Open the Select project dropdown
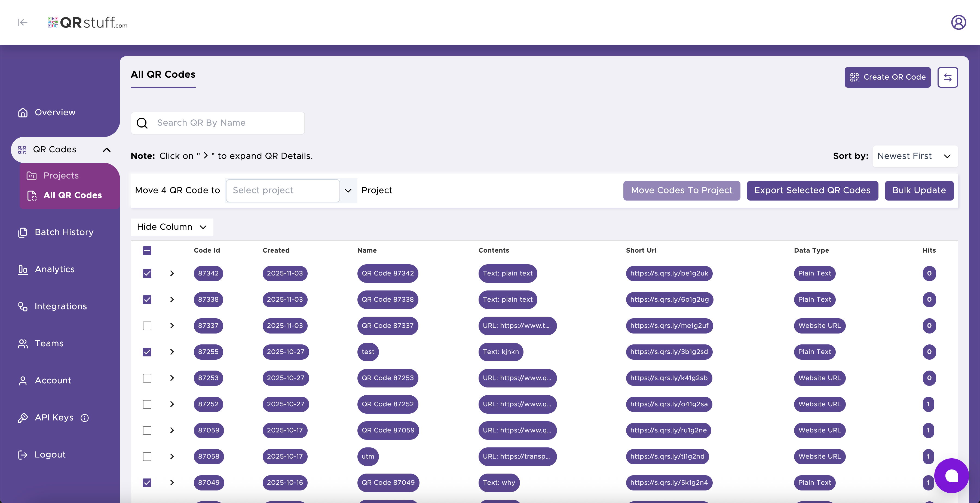The height and width of the screenshot is (503, 980). [283, 190]
